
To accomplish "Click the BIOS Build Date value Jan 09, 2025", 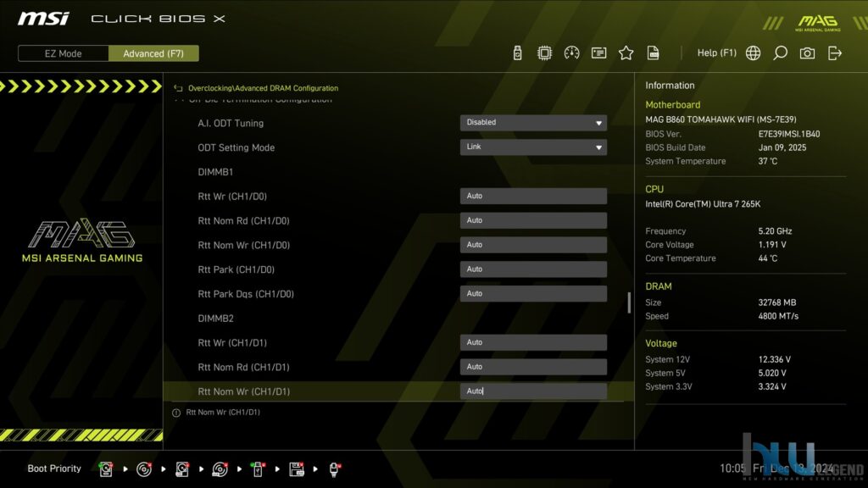I will [x=782, y=147].
